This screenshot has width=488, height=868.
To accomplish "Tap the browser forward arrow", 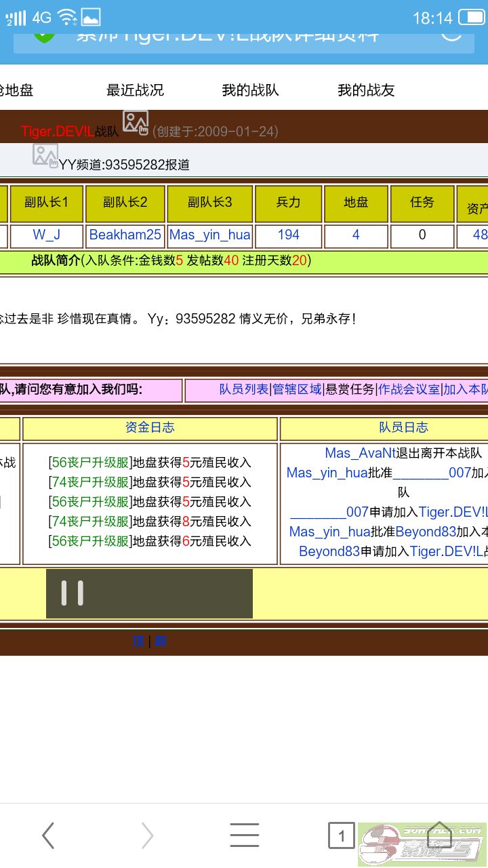I will (147, 835).
